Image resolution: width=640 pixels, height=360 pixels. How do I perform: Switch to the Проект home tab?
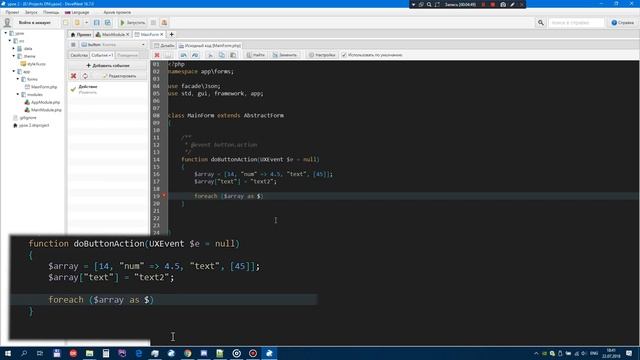[x=81, y=34]
